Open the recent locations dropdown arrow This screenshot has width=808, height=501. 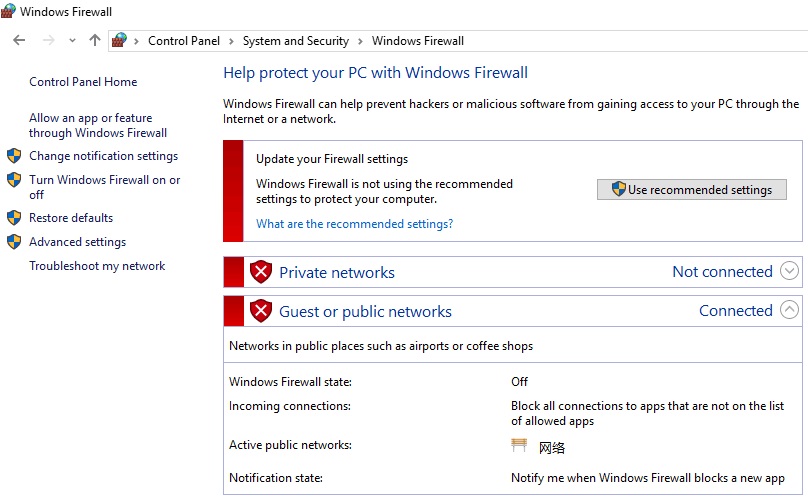[72, 40]
